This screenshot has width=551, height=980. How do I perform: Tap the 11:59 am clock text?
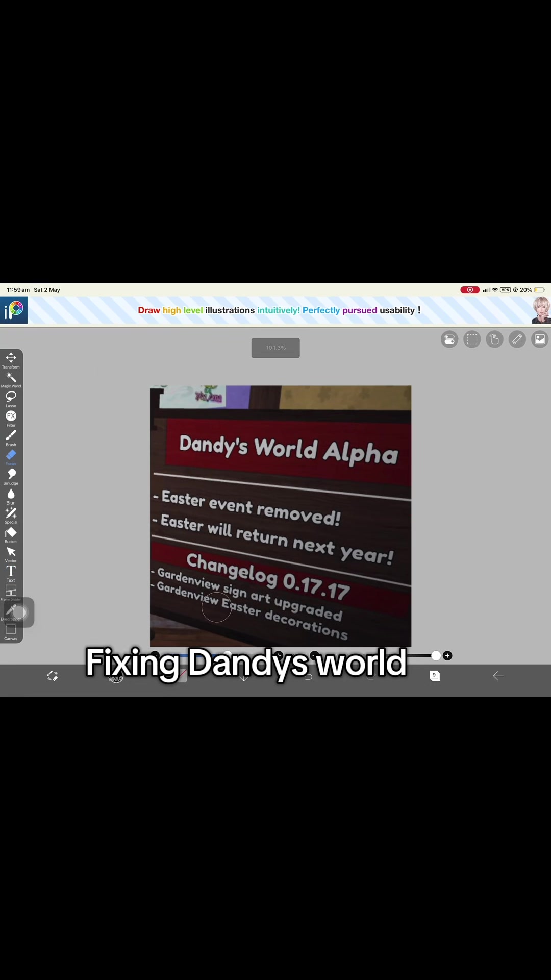(x=18, y=290)
